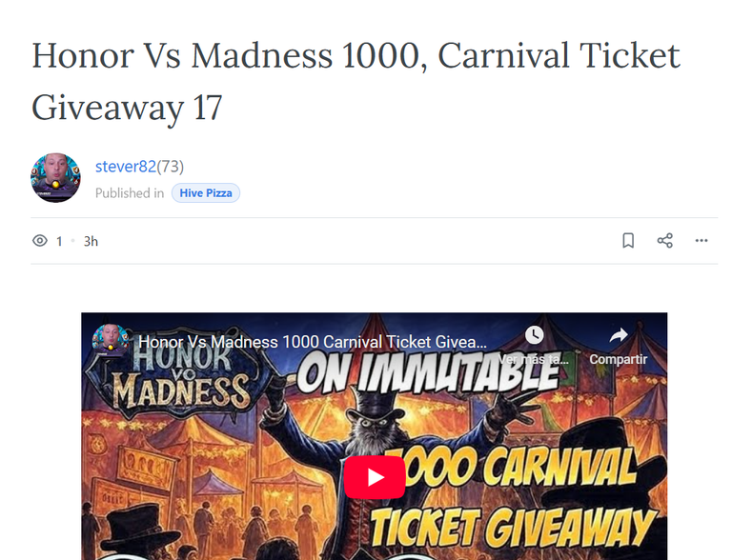Viewport: 732px width, 560px height.
Task: Click the Ver más ta... label
Action: [x=534, y=359]
